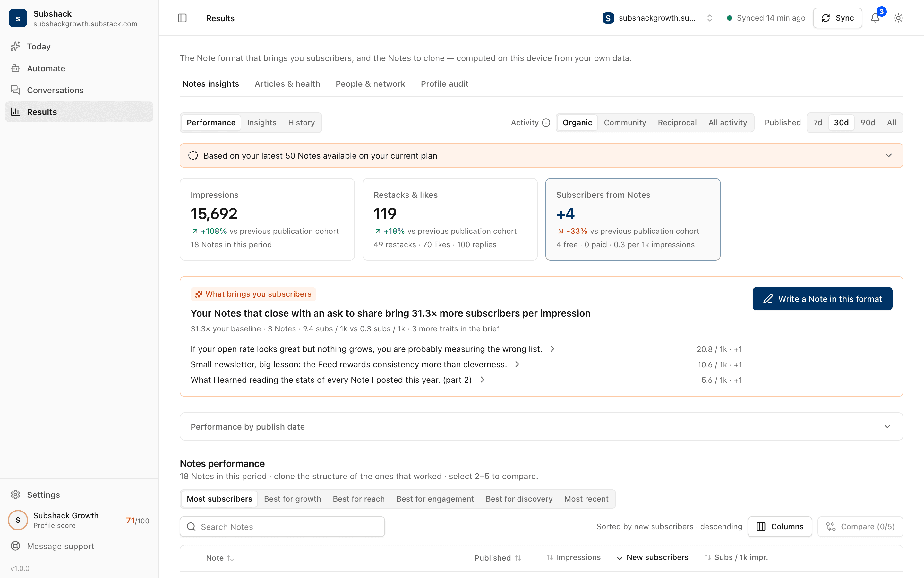The width and height of the screenshot is (924, 578).
Task: Open Note 'What I learned reading the stats'
Action: point(331,380)
